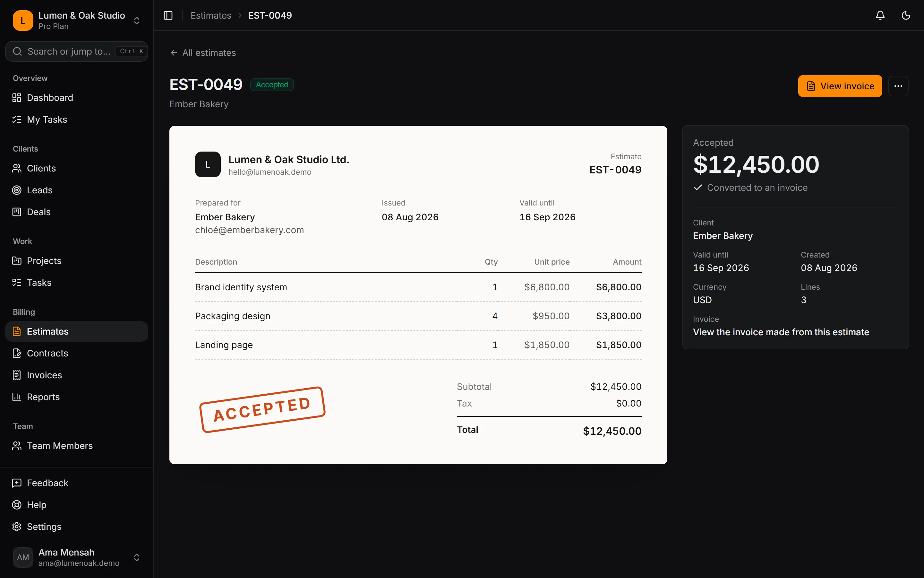
Task: Click the View invoice button
Action: [x=840, y=86]
